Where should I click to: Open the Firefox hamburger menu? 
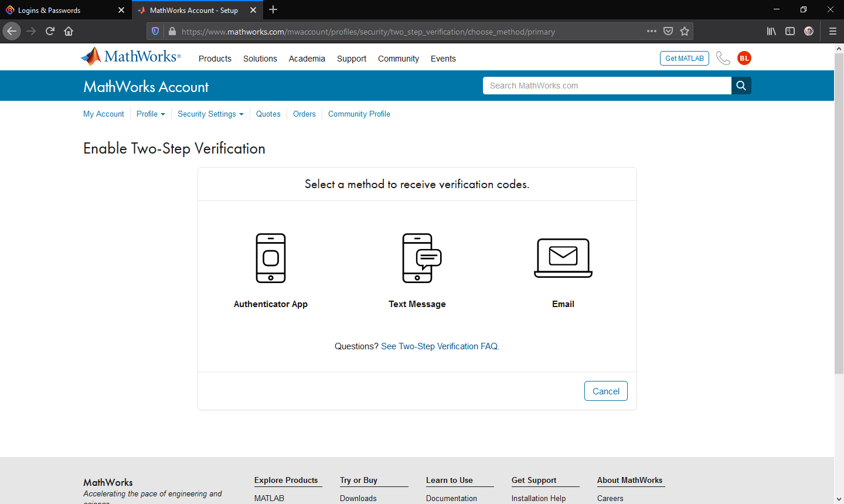[x=832, y=31]
